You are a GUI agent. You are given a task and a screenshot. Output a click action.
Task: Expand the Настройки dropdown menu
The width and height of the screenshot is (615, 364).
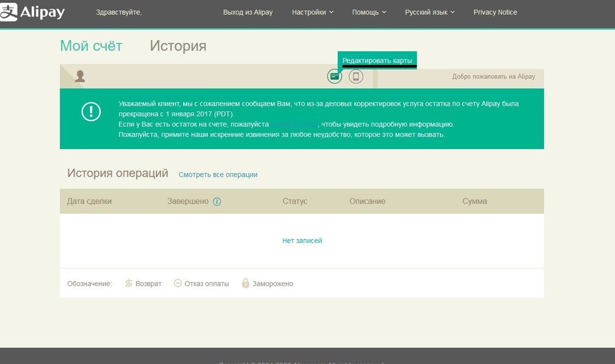[x=312, y=12]
